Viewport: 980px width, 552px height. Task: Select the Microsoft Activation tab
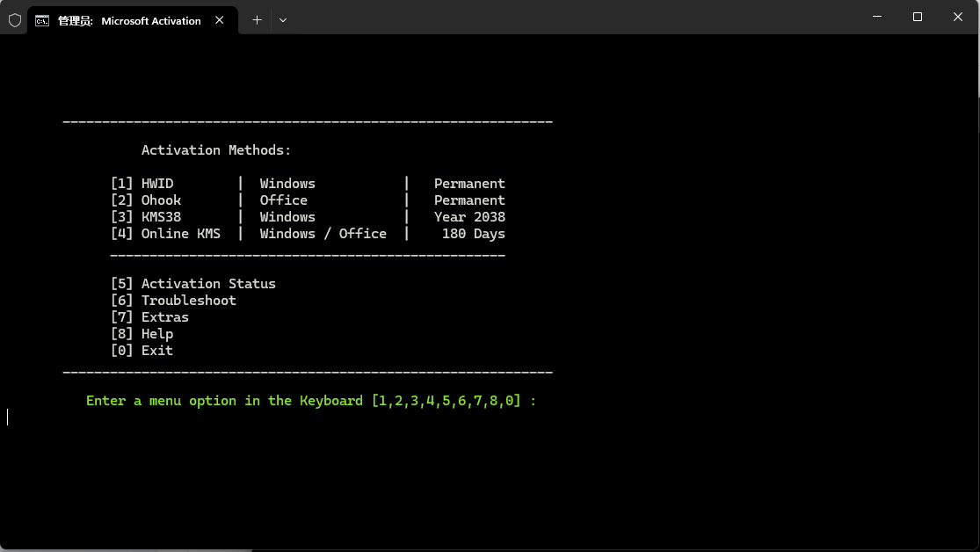(x=133, y=20)
